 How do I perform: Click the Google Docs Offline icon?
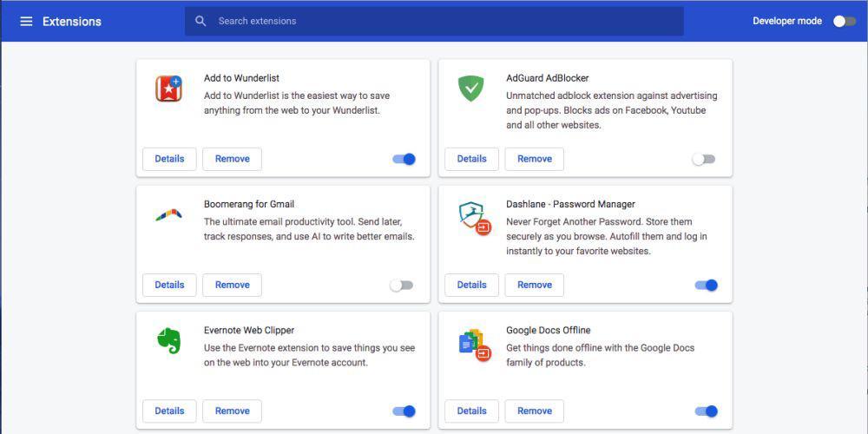475,345
